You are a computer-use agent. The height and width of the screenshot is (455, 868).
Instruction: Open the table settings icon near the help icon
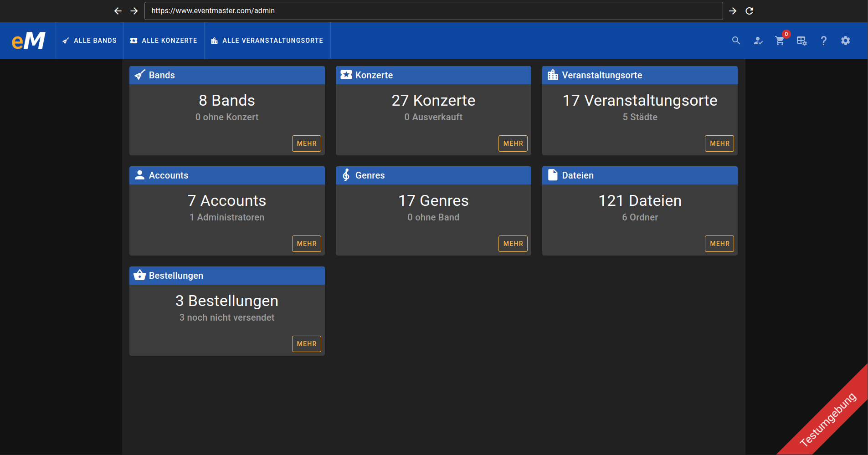[x=801, y=41]
